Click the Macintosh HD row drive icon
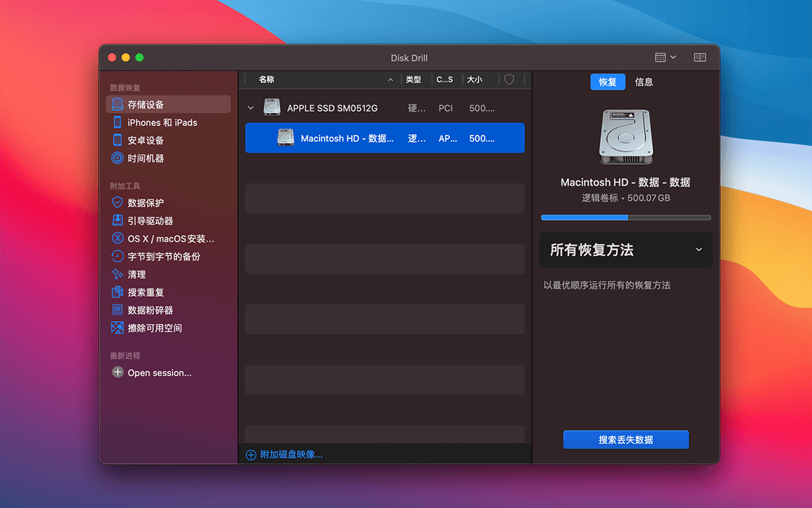Viewport: 812px width, 508px height. pyautogui.click(x=286, y=137)
